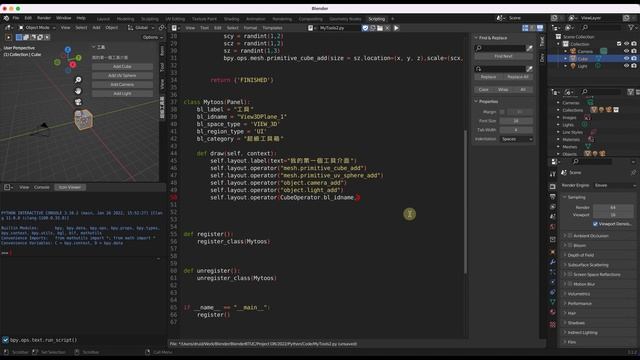Viewport: 640px width, 360px height.
Task: Open the 3D viewport editor type selector
Action: [8, 28]
